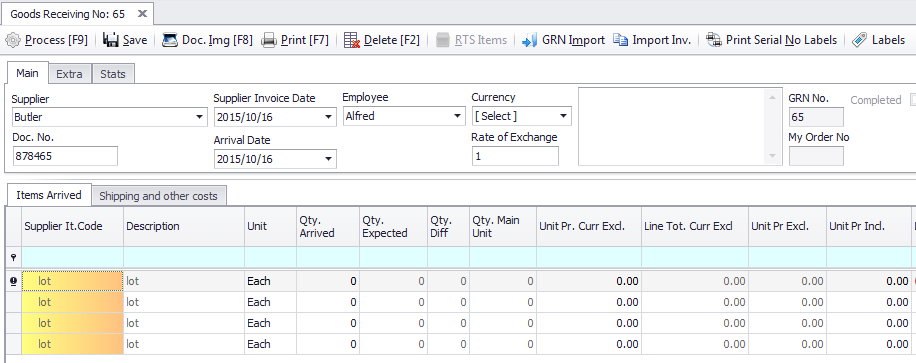Click the Unit Pr Incl. column header

pos(869,226)
